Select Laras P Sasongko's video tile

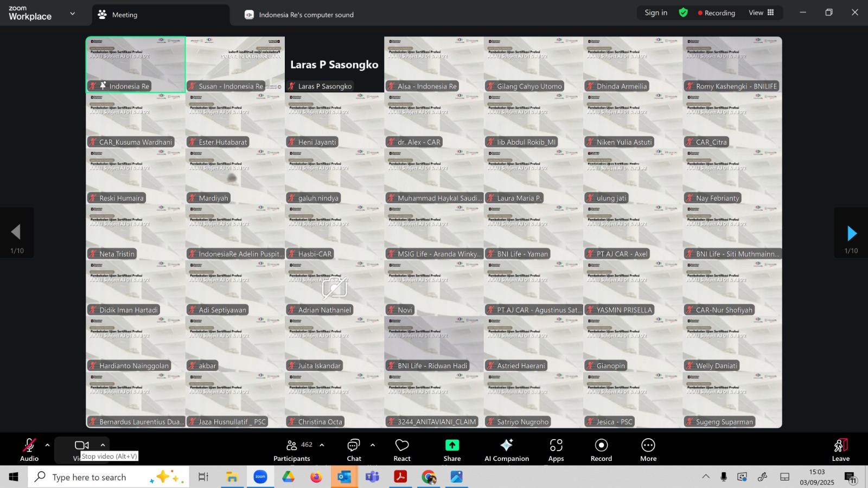(334, 65)
